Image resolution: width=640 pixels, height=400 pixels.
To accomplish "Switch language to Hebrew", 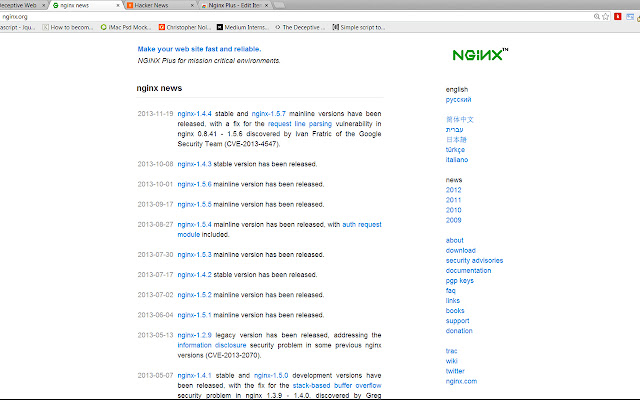I will click(x=454, y=130).
